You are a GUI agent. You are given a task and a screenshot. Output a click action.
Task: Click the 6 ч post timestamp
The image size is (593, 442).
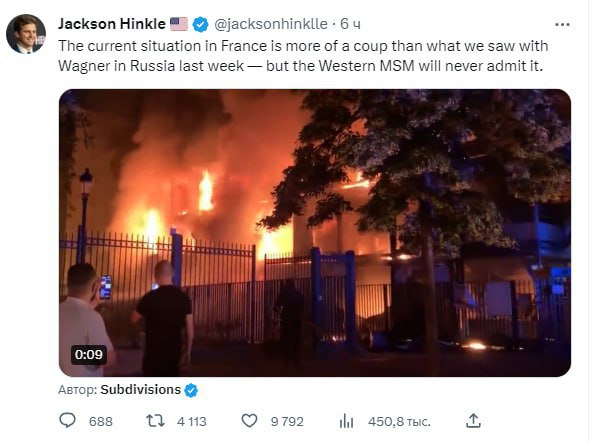click(x=350, y=24)
